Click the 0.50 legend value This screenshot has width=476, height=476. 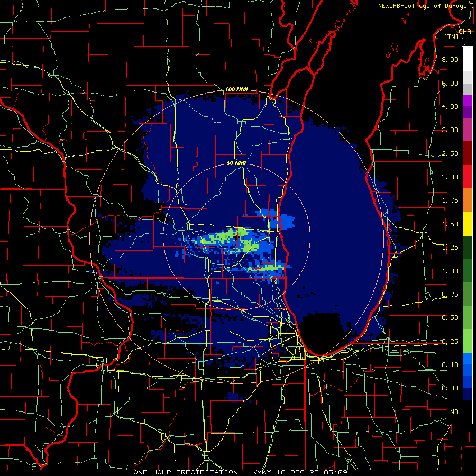[450, 318]
